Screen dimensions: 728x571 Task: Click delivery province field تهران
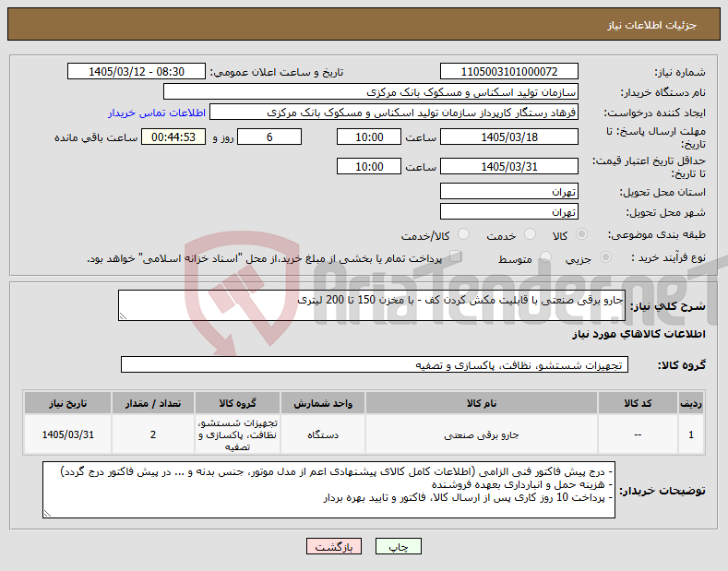(x=508, y=191)
